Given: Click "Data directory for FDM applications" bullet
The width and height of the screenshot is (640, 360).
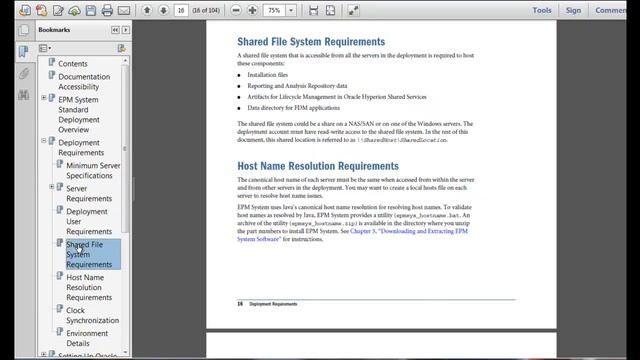Looking at the screenshot, I should 293,108.
